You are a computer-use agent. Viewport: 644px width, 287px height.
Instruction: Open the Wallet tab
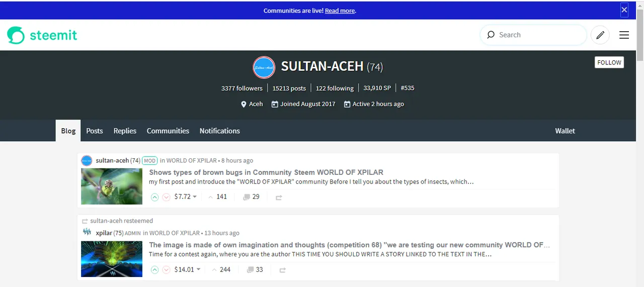pos(565,131)
